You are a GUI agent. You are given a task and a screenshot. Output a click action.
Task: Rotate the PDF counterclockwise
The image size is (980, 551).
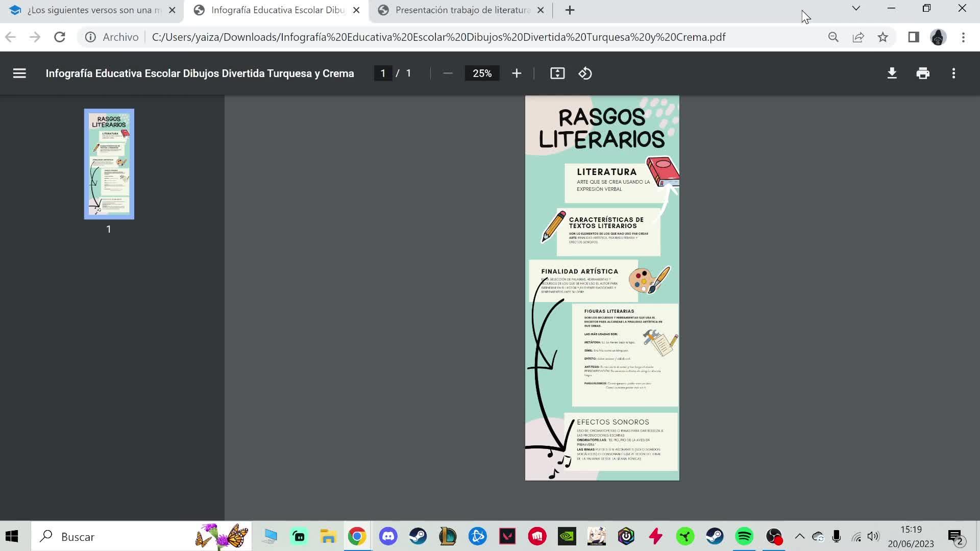pos(585,73)
